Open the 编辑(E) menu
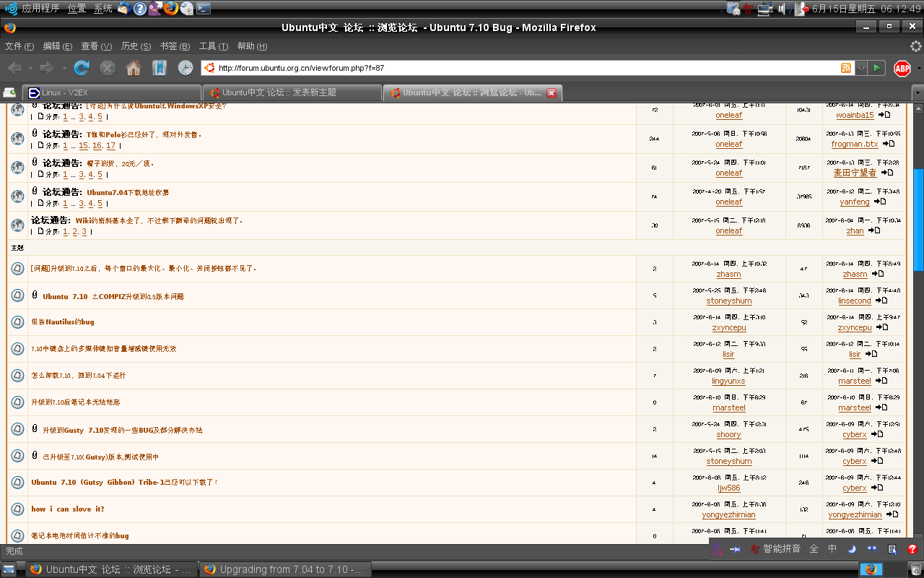Image resolution: width=924 pixels, height=578 pixels. click(x=58, y=46)
